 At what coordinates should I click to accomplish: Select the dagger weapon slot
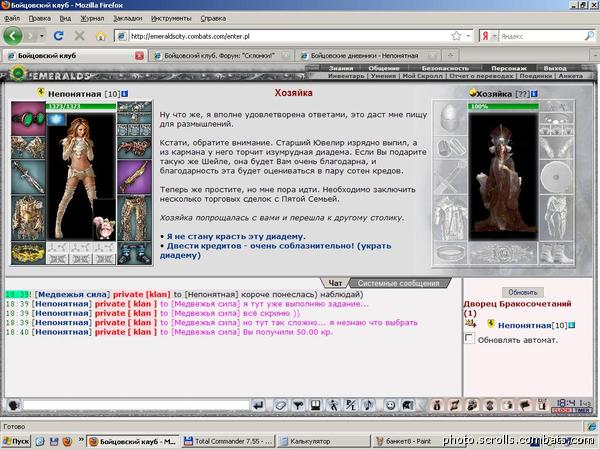(x=28, y=177)
